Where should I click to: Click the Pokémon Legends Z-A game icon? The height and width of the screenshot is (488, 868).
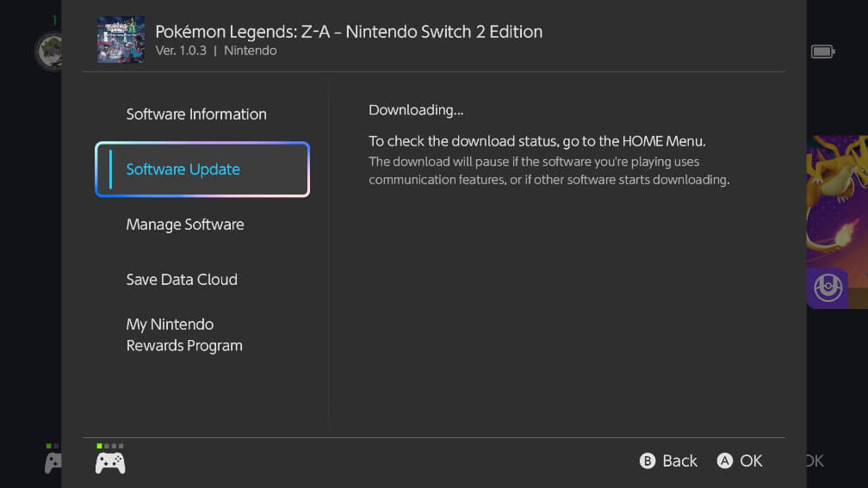[121, 40]
